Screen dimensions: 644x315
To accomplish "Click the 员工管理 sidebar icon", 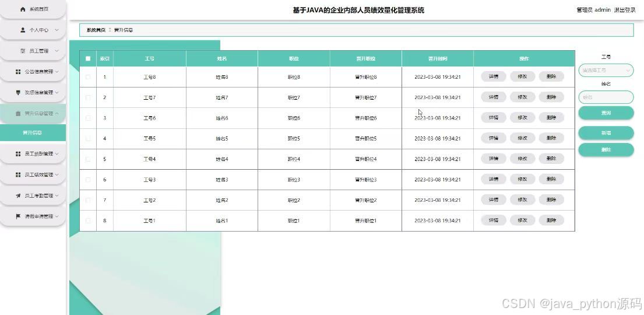I will [x=23, y=51].
